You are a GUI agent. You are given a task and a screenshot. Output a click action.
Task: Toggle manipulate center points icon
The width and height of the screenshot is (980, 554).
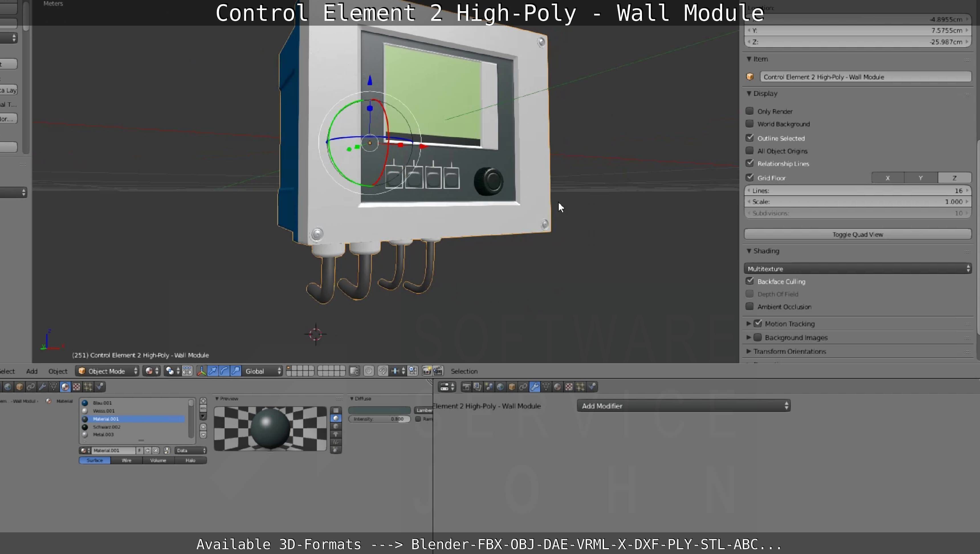187,371
